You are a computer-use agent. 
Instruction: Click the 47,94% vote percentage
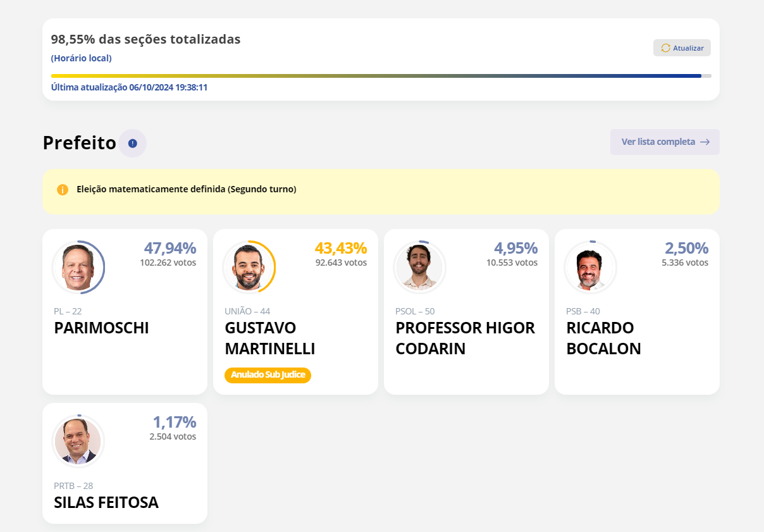point(169,248)
